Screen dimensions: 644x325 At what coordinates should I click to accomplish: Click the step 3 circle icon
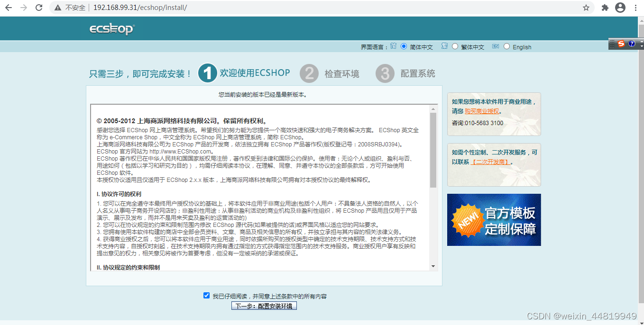click(x=385, y=73)
